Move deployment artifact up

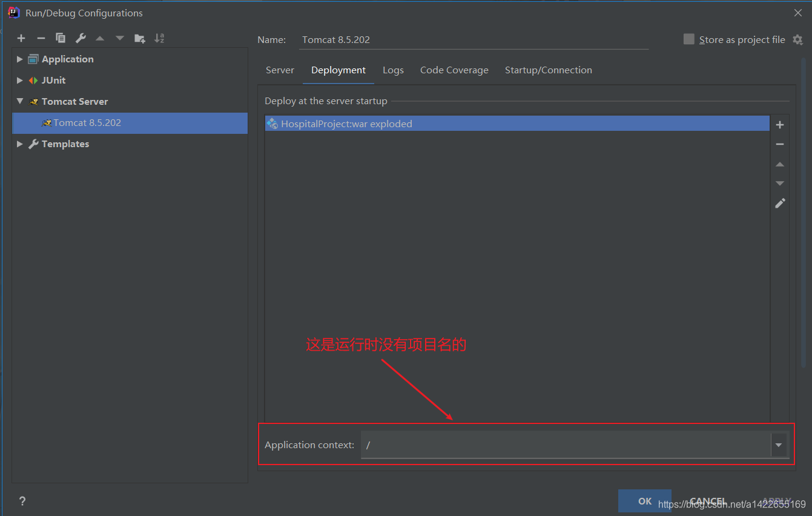click(780, 164)
